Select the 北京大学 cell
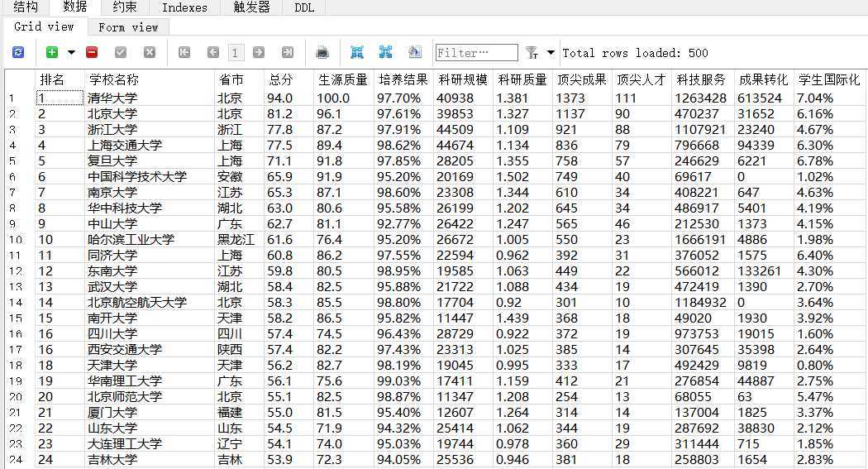 (x=150, y=114)
